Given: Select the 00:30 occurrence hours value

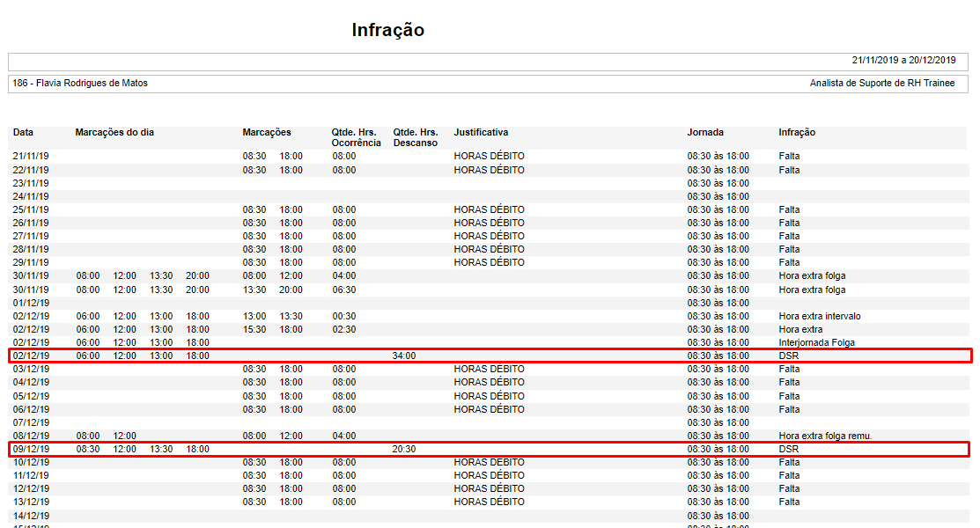Looking at the screenshot, I should pyautogui.click(x=344, y=316).
